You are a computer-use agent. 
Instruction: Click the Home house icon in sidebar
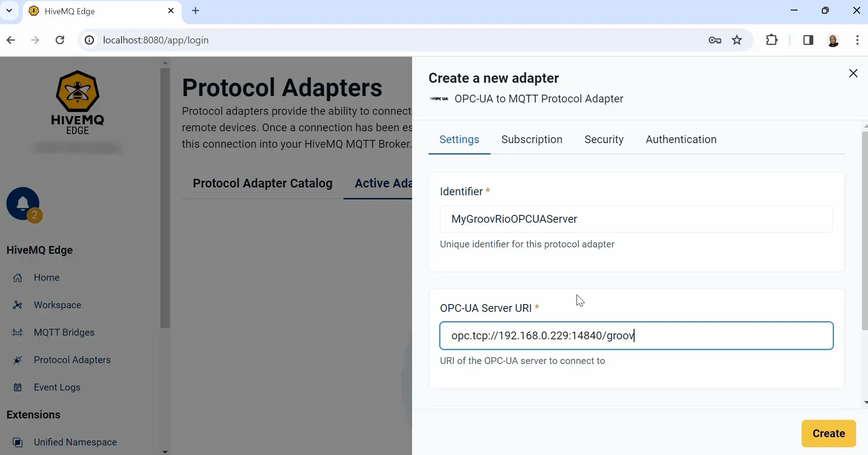17,278
